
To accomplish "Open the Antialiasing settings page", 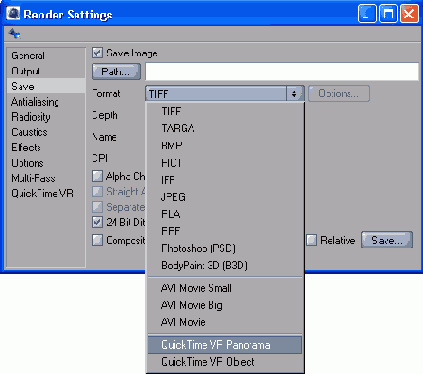I will coord(46,102).
